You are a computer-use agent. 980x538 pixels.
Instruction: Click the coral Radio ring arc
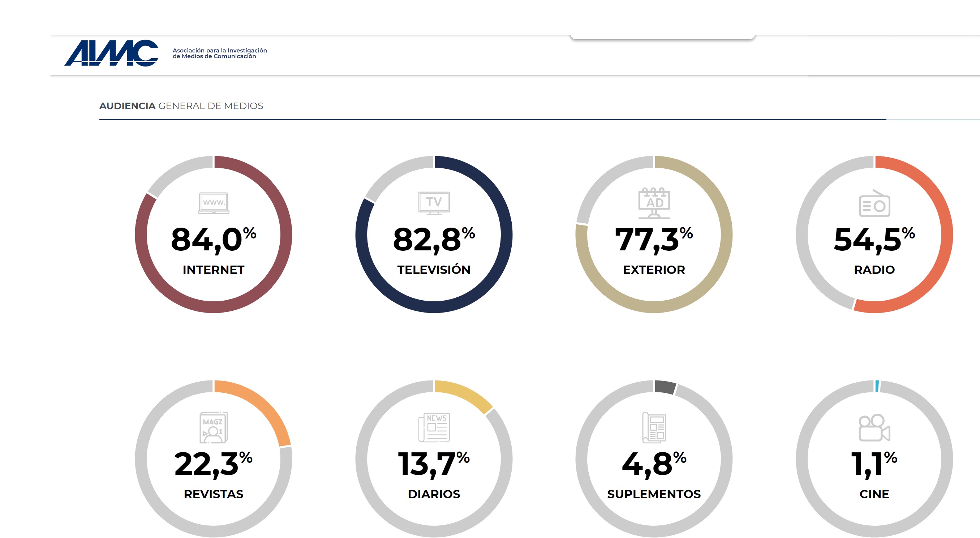coord(946,234)
